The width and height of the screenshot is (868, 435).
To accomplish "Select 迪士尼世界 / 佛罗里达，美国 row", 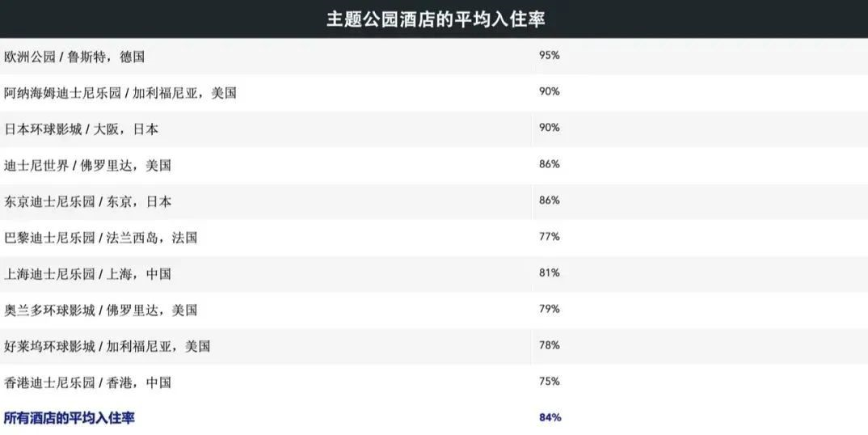I will point(434,165).
